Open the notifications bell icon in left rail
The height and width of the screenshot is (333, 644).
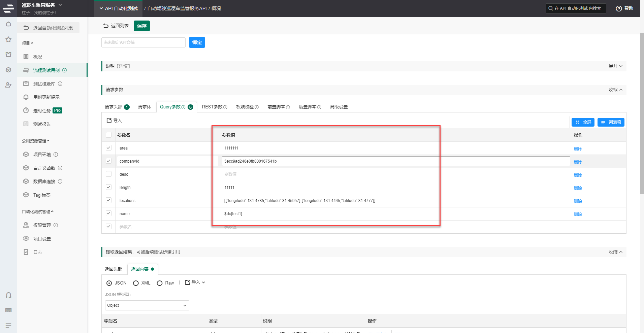tap(8, 24)
